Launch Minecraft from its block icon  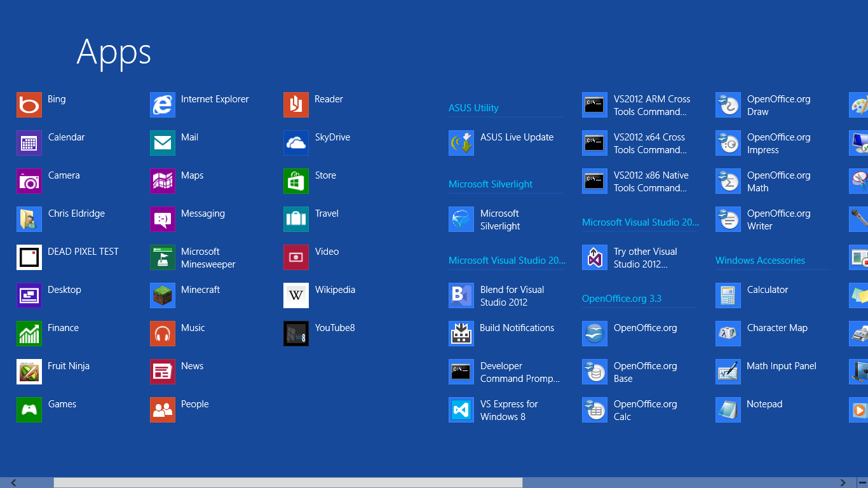163,295
